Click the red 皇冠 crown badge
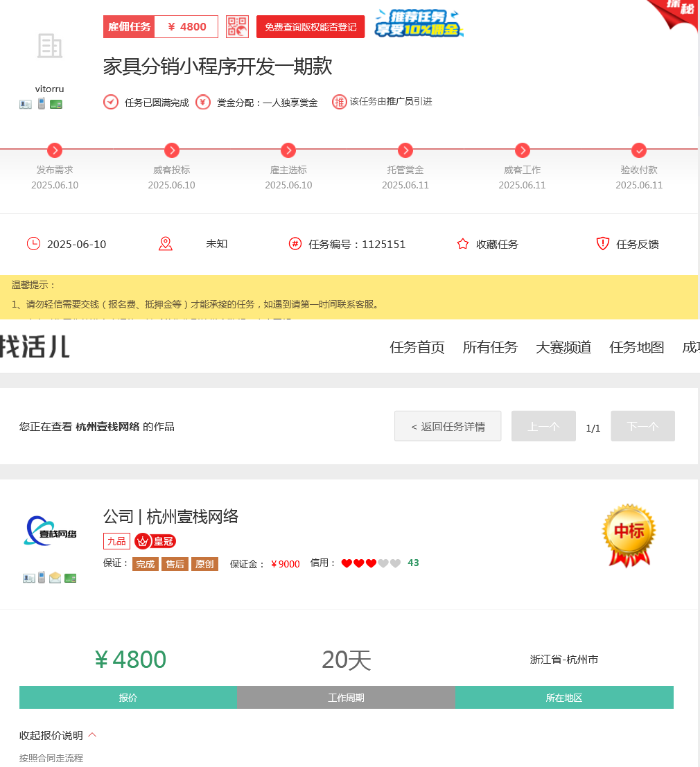The width and height of the screenshot is (700, 767). (155, 541)
